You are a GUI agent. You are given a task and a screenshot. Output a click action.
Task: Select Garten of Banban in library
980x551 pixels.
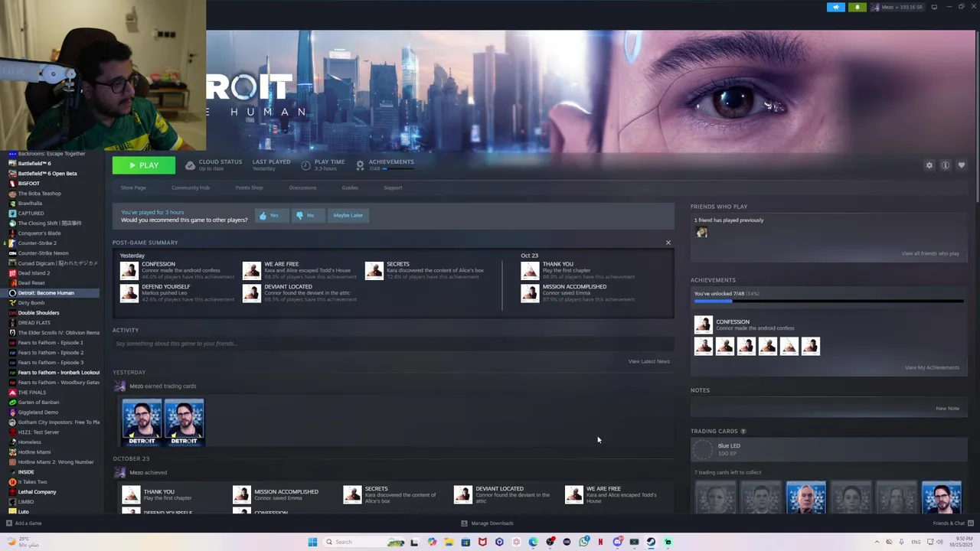coord(38,403)
